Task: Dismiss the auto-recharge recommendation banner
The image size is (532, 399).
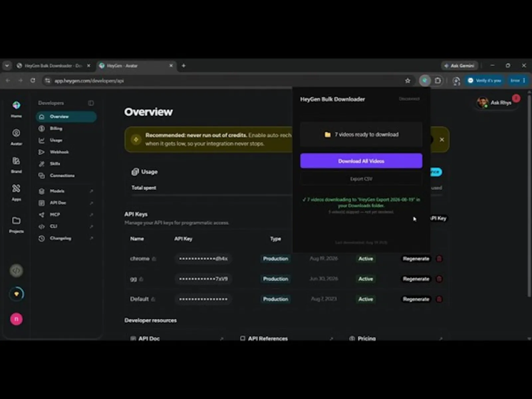Action: (x=442, y=140)
